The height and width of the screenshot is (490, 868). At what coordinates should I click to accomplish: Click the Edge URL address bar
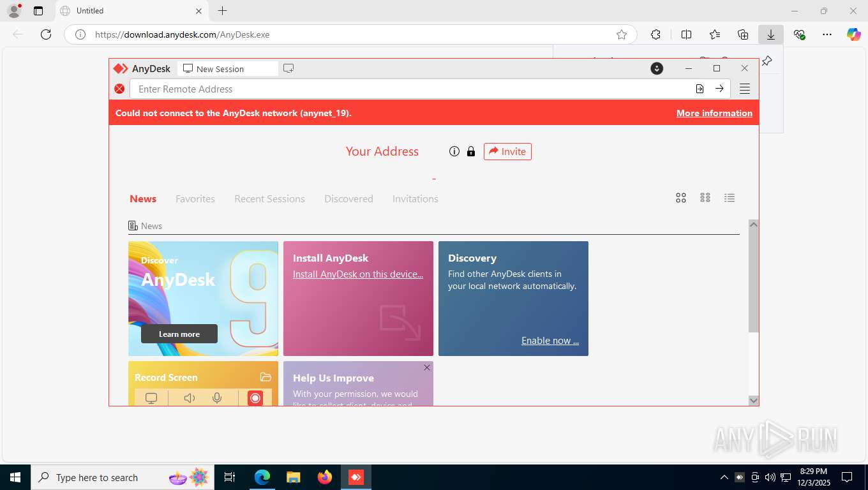350,34
